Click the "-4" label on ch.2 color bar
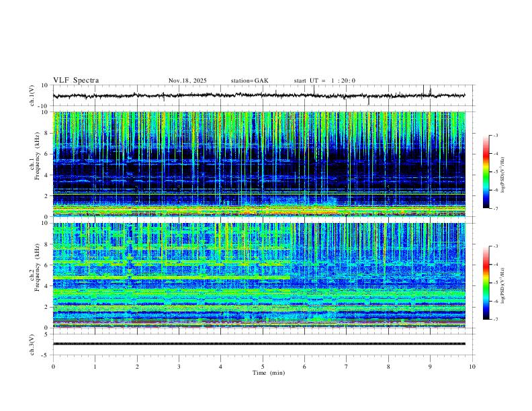Viewport: 532px width, 411px height. [x=496, y=265]
